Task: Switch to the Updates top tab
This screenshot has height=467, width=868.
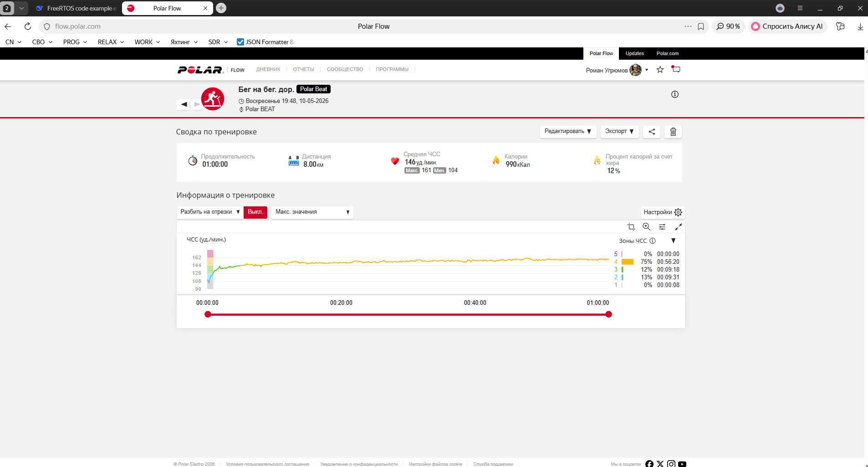Action: (x=635, y=53)
